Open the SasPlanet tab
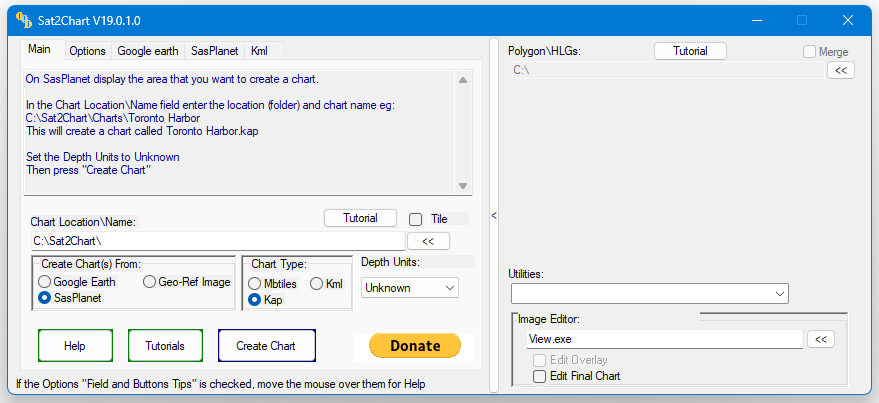 (212, 51)
